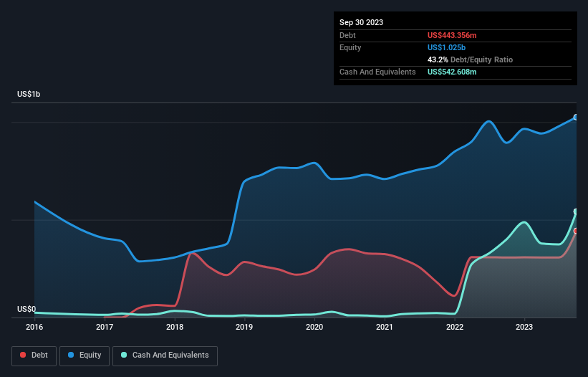Click the US$1.025b equity value
This screenshot has height=377, width=588.
click(446, 47)
